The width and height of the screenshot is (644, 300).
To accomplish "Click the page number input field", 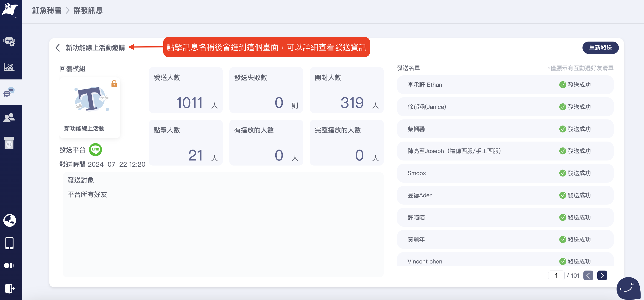I will [x=556, y=276].
